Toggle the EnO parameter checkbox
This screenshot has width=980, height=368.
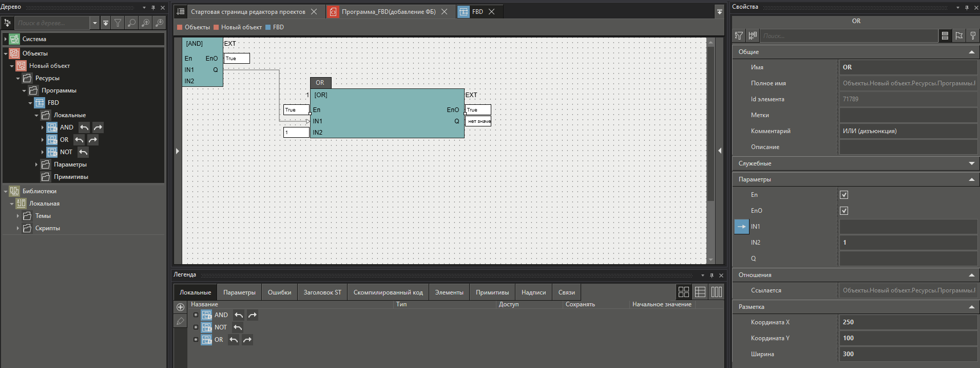(844, 211)
